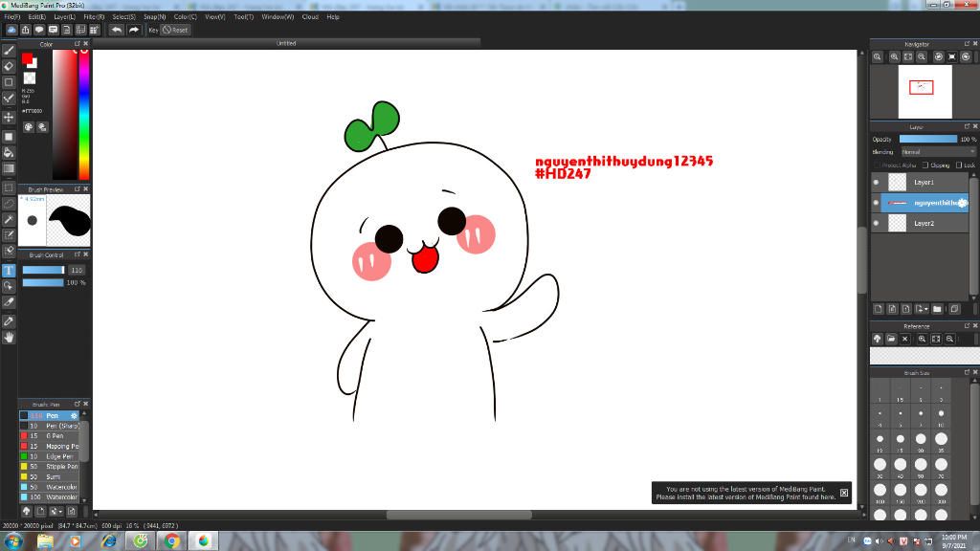Viewport: 980px width, 551px height.
Task: Open the View menu
Action: 215,17
